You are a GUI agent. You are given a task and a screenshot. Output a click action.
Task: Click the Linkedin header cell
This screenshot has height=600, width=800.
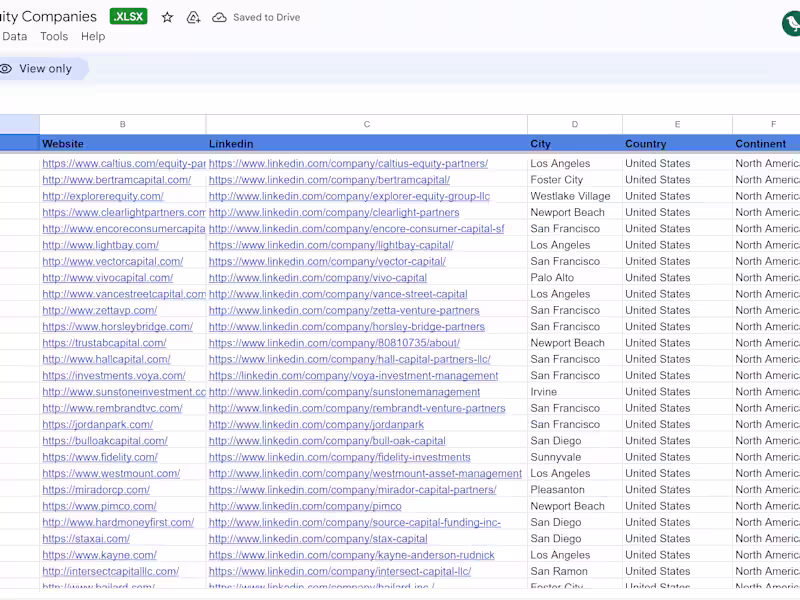pos(366,144)
